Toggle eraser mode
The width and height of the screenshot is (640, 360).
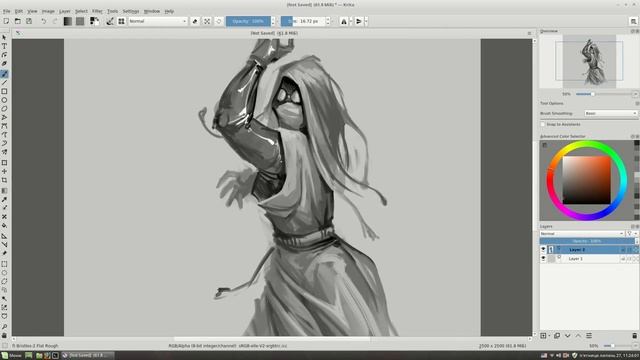[195, 21]
